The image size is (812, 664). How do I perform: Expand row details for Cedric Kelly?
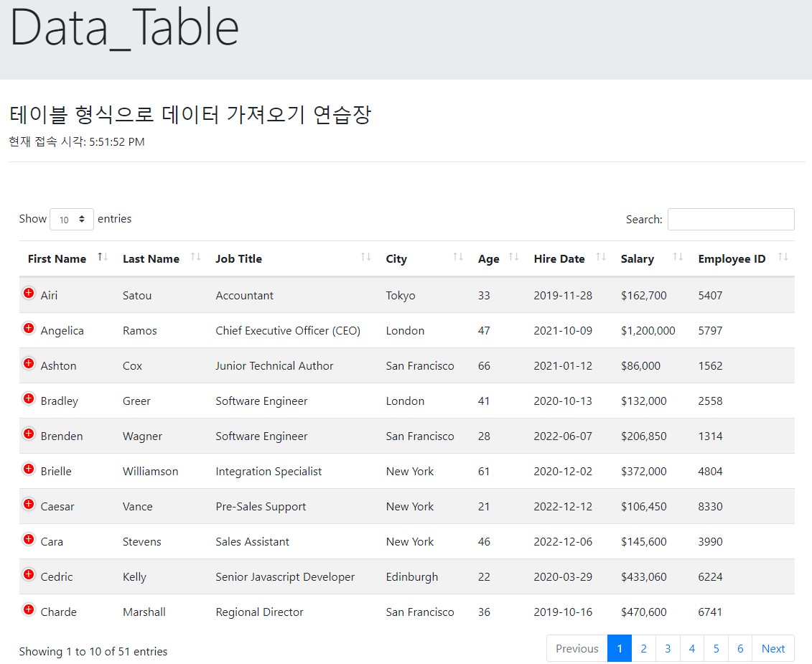[x=29, y=576]
